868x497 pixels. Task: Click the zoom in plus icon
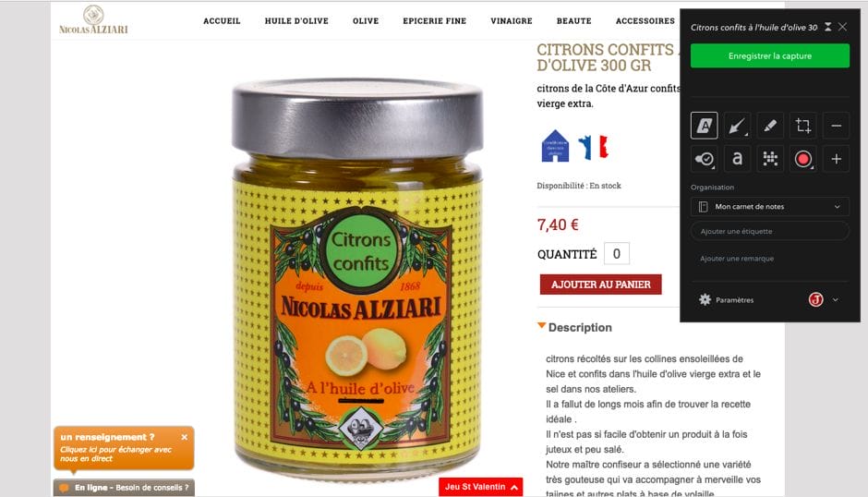click(x=836, y=159)
